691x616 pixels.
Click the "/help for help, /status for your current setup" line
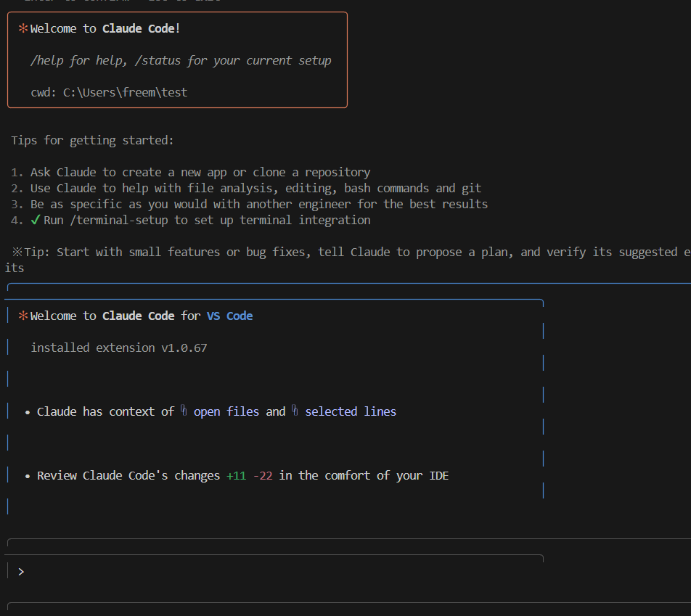tap(181, 60)
